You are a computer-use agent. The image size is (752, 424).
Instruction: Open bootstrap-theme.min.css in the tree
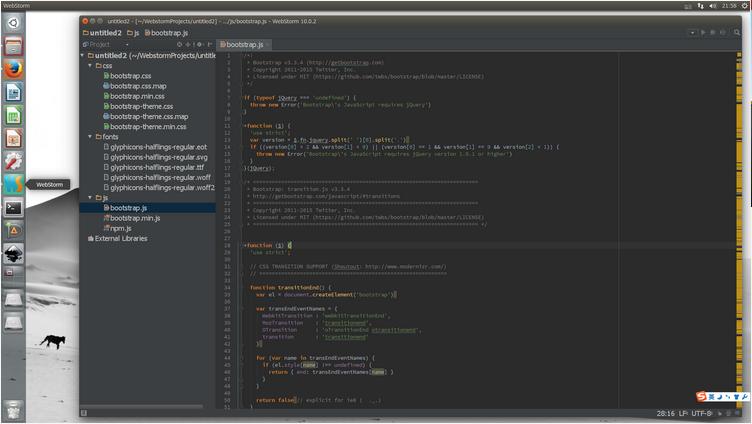click(x=145, y=127)
